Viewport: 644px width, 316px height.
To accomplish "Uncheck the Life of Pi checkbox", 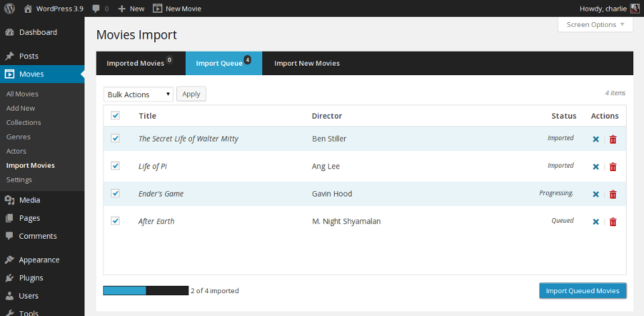I will coord(115,166).
